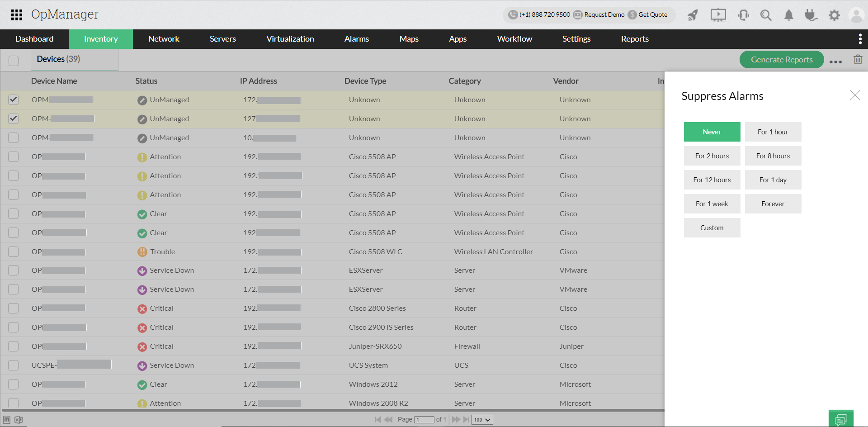Check the Cisco 5508 WLC row checkbox
Viewport: 868px width, 427px height.
14,251
